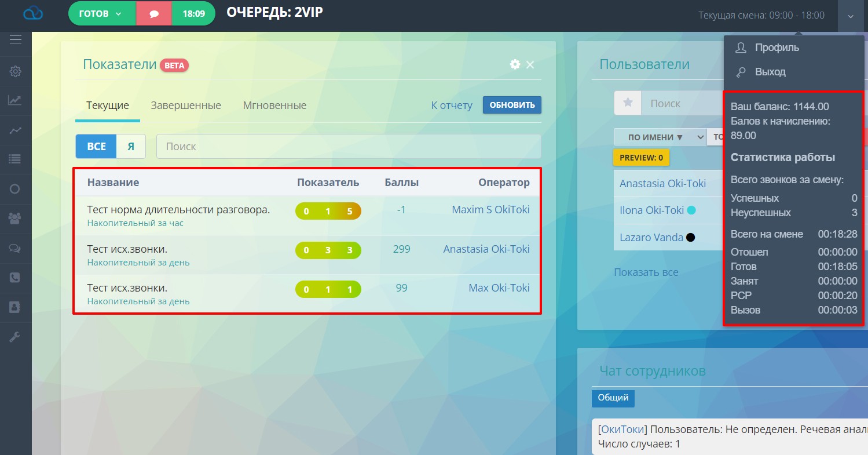Open settings gear in left sidebar

(16, 71)
